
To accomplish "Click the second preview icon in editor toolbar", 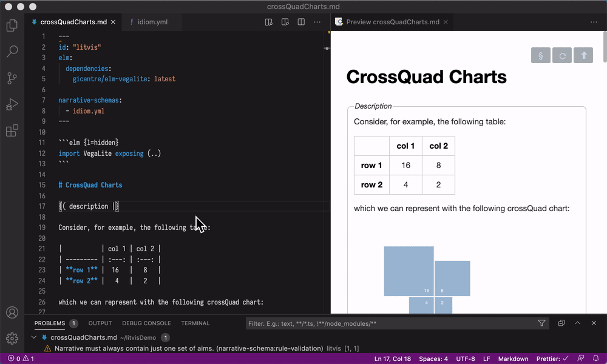I will pos(285,22).
